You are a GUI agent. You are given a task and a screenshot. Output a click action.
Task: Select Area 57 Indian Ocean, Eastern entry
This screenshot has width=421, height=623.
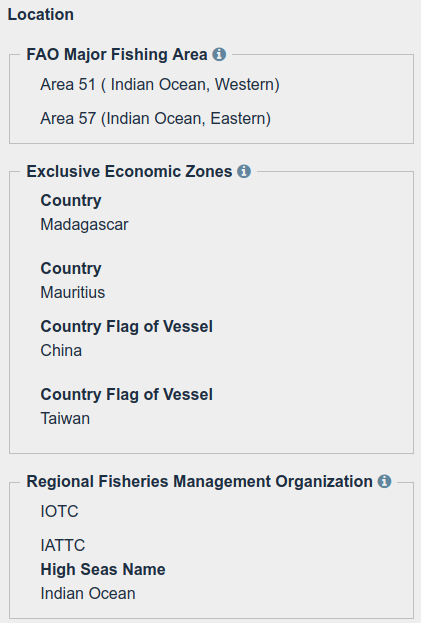(156, 118)
